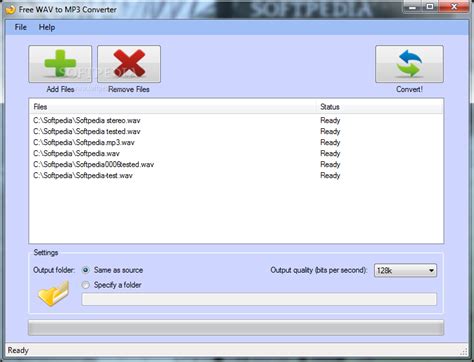Click the Remove Files label
Screen dimensions: 474x362
[x=129, y=89]
